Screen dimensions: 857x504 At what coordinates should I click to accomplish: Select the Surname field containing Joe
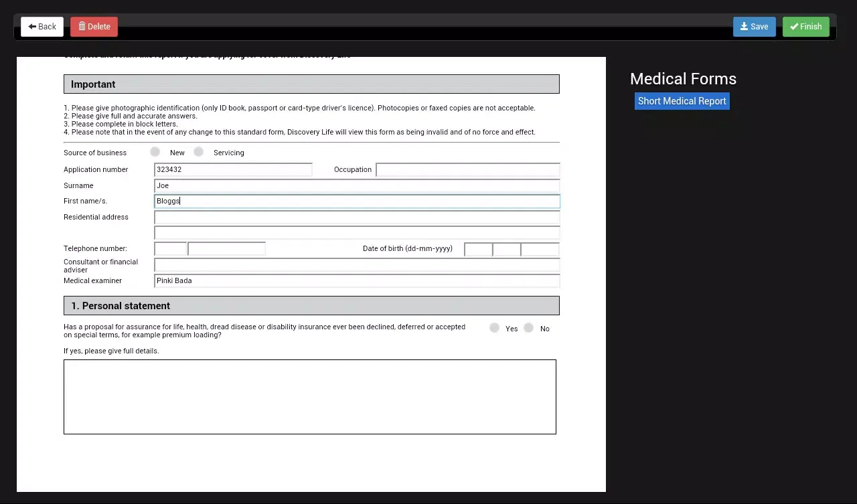click(x=357, y=185)
